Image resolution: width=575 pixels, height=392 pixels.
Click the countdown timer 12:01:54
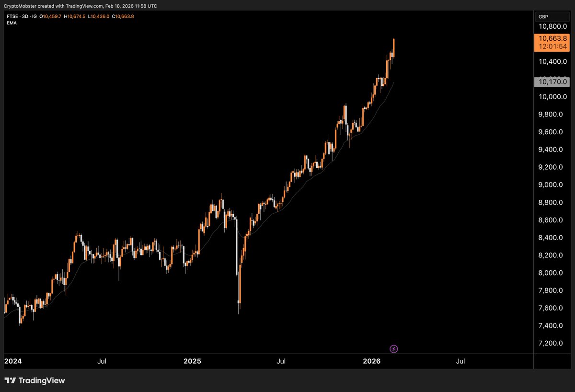(x=553, y=46)
